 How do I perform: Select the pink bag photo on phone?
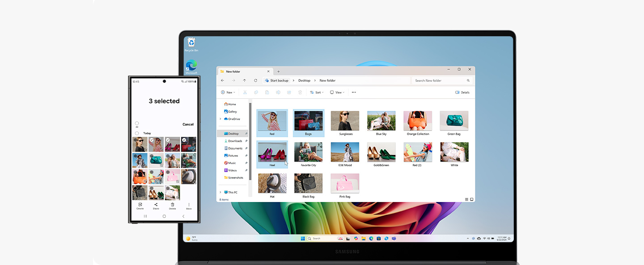click(173, 177)
